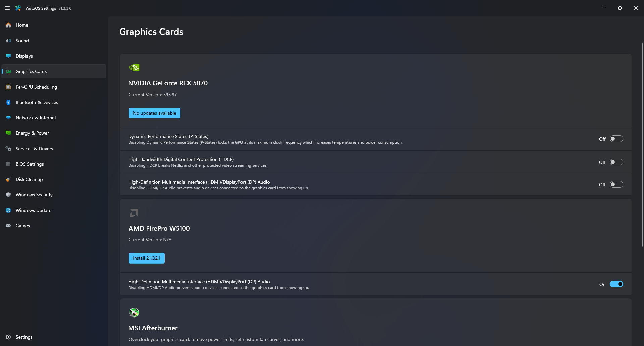Click NVIDIA GeForce RTX 5070 title
Screen dimensions: 644x346
[x=168, y=83]
